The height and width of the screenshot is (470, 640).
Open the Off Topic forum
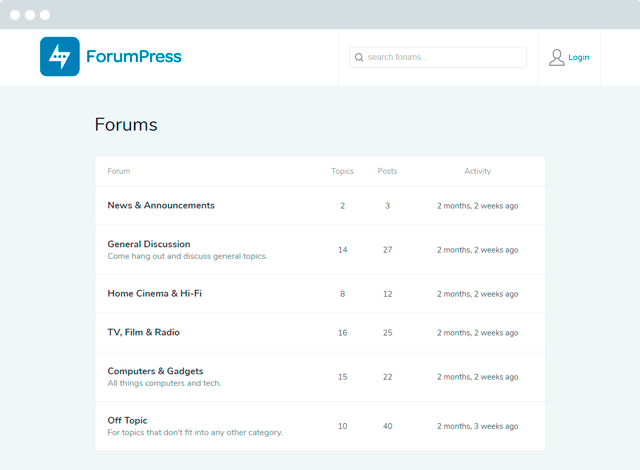point(127,420)
